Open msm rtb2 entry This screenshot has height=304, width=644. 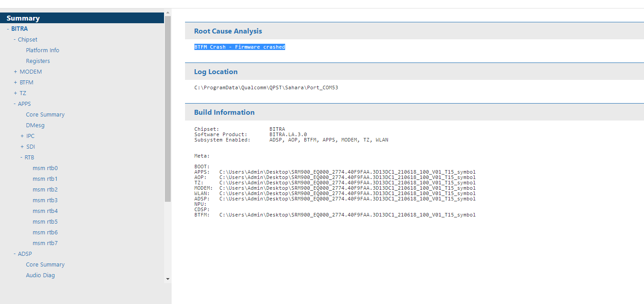pyautogui.click(x=45, y=189)
